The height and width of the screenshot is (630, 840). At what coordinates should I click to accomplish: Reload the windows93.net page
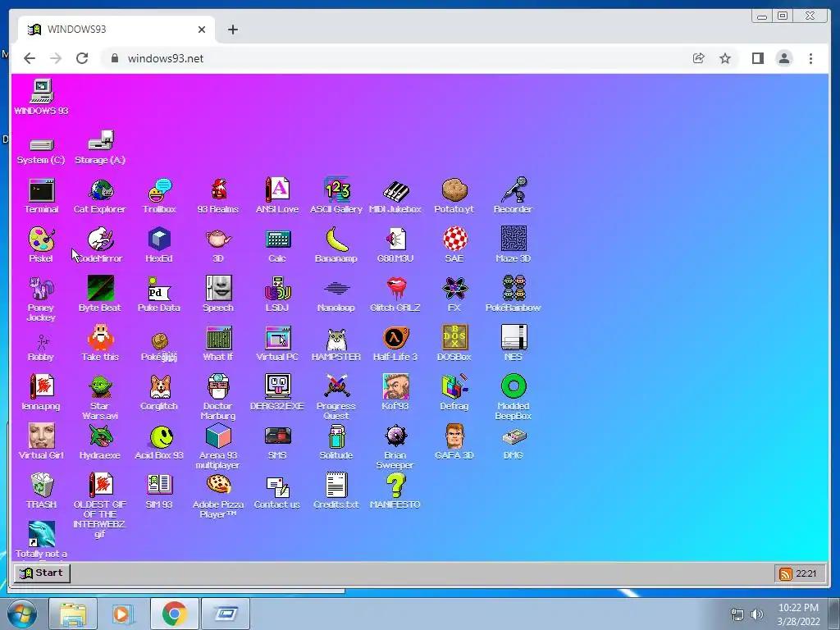point(82,58)
